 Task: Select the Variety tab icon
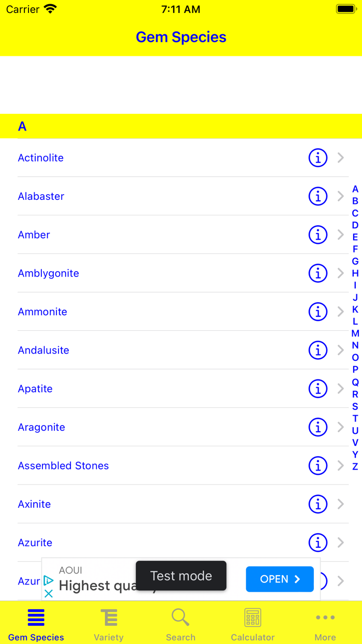108,617
